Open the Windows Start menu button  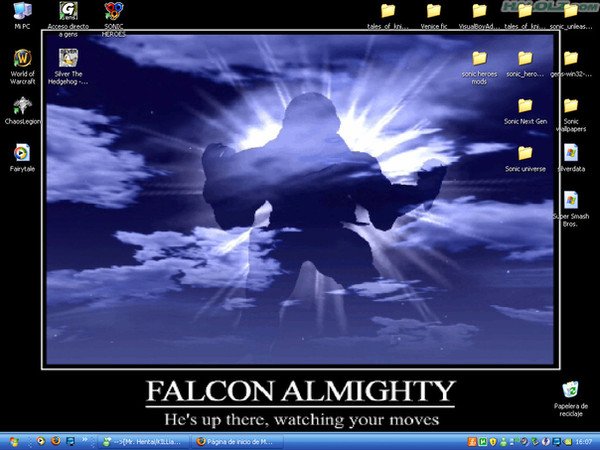pyautogui.click(x=14, y=442)
